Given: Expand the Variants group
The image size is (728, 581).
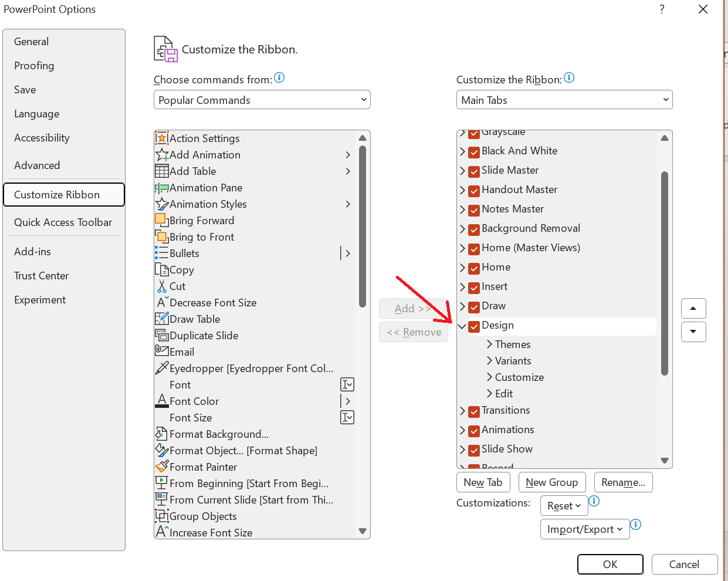Looking at the screenshot, I should (x=489, y=361).
